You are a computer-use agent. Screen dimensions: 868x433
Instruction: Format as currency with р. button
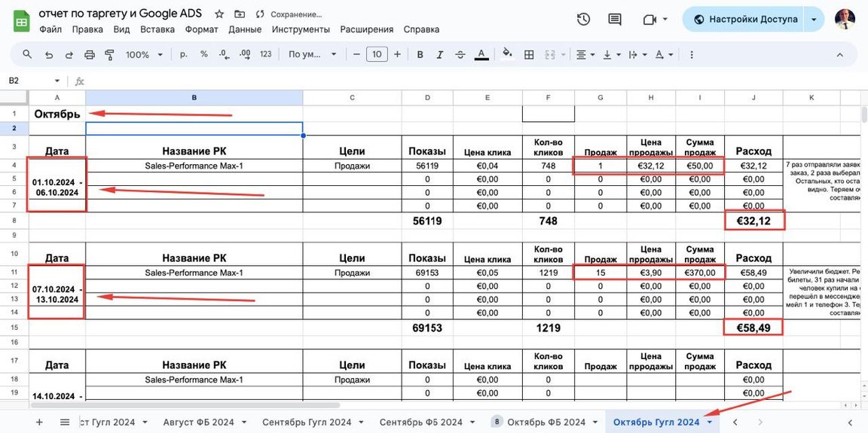pos(184,54)
